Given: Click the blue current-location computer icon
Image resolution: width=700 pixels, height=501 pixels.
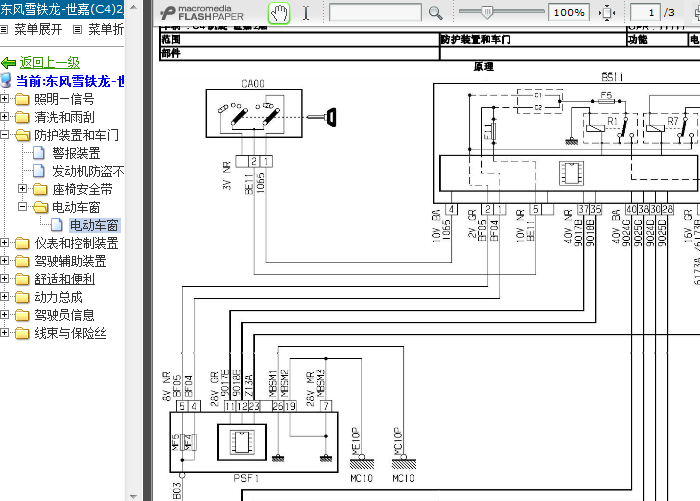Looking at the screenshot, I should click(x=6, y=81).
